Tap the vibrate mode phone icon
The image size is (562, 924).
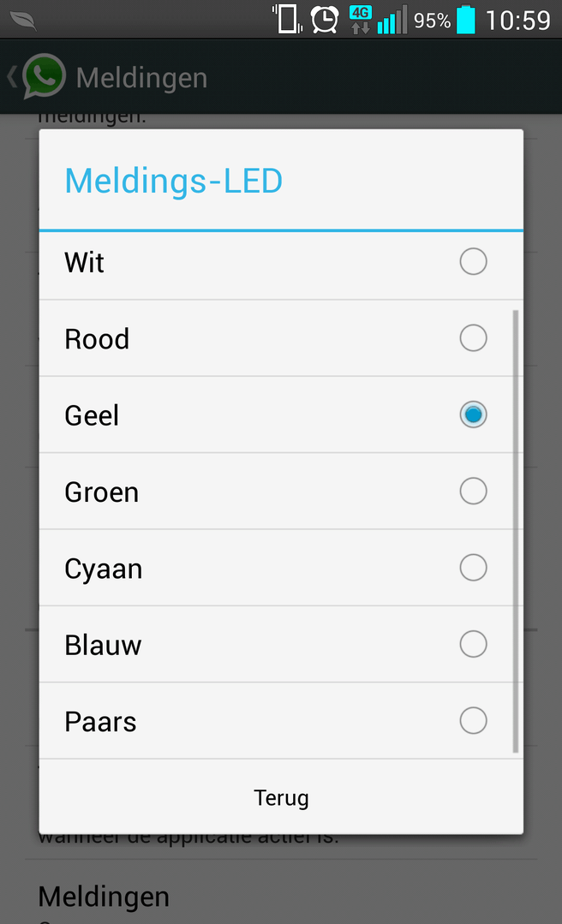coord(287,19)
